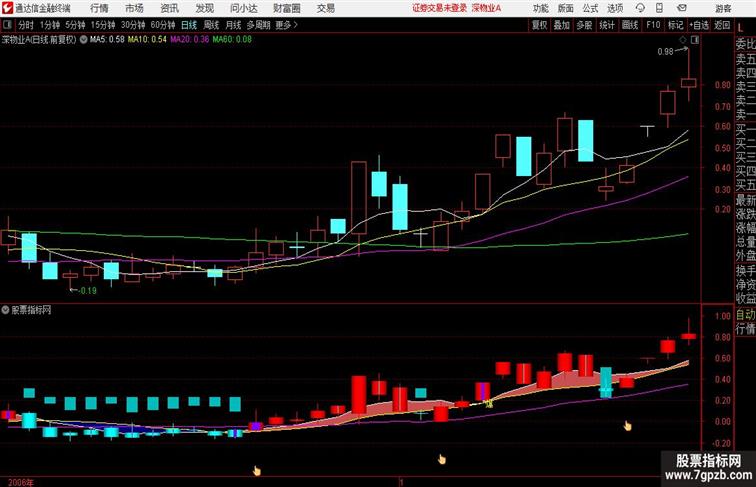This screenshot has width=756, height=487.
Task: Open F10 company info
Action: pyautogui.click(x=653, y=25)
